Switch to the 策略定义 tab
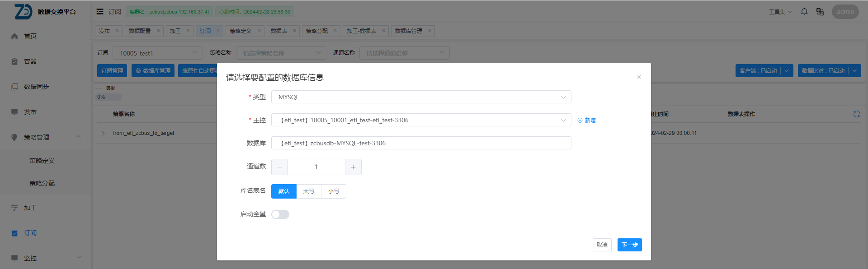This screenshot has width=868, height=269. pyautogui.click(x=241, y=31)
